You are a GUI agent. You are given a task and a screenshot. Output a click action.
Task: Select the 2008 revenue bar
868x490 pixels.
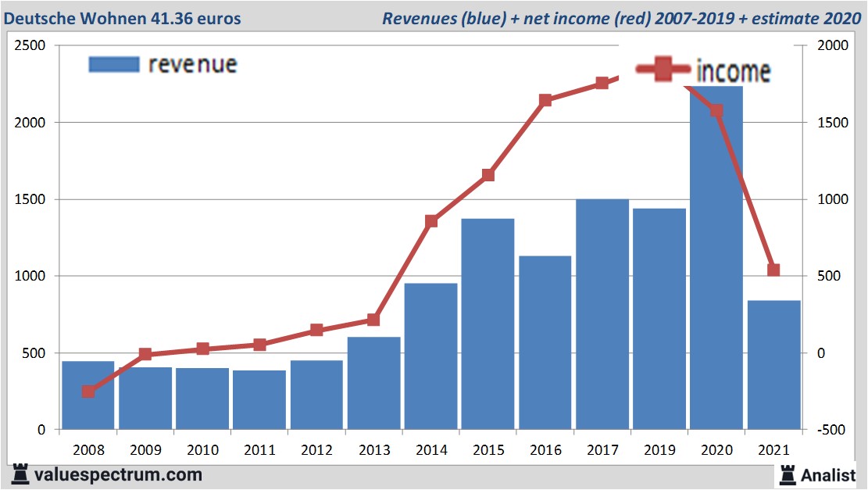click(88, 395)
